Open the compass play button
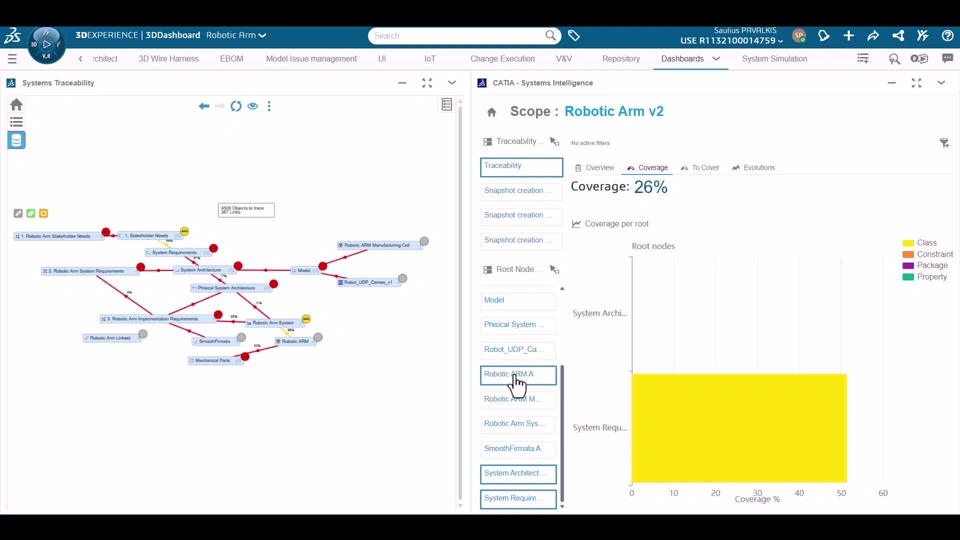Image resolution: width=960 pixels, height=540 pixels. point(47,44)
